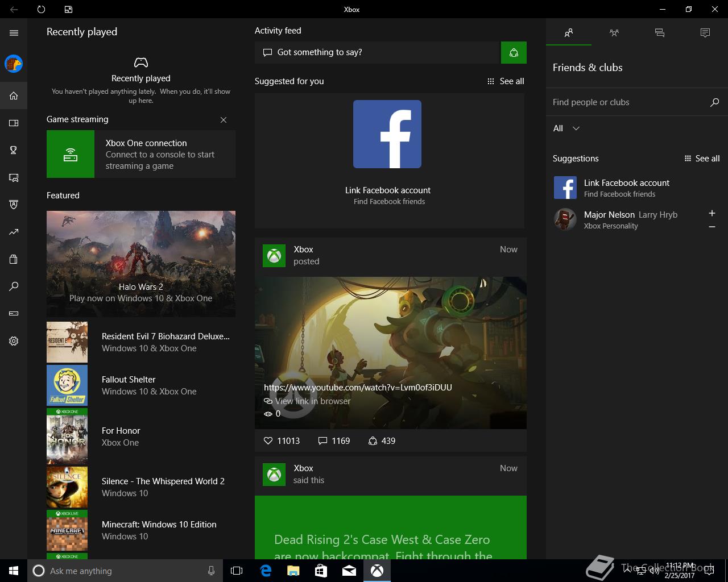Open the Achievements trophy icon
The image size is (728, 582).
click(x=14, y=150)
